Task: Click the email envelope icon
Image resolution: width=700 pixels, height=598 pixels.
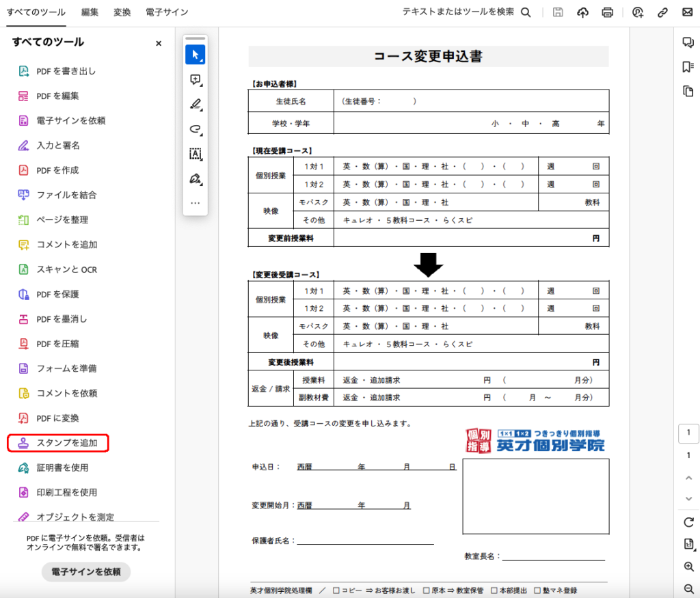Action: pyautogui.click(x=687, y=12)
